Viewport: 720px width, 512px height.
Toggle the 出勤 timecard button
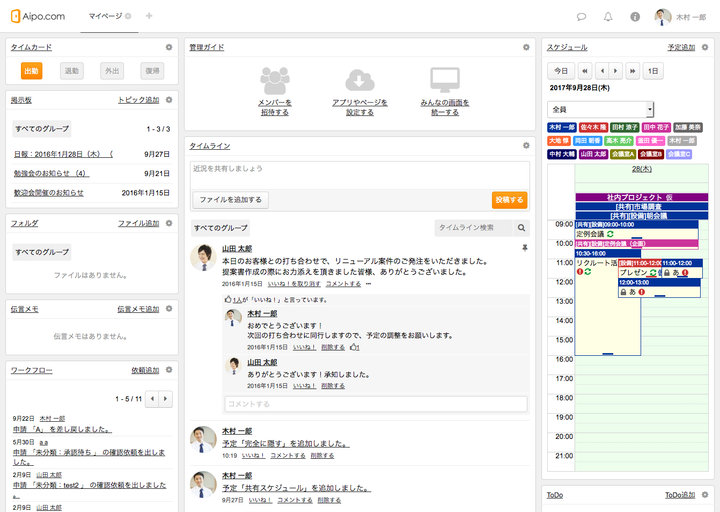(x=31, y=71)
